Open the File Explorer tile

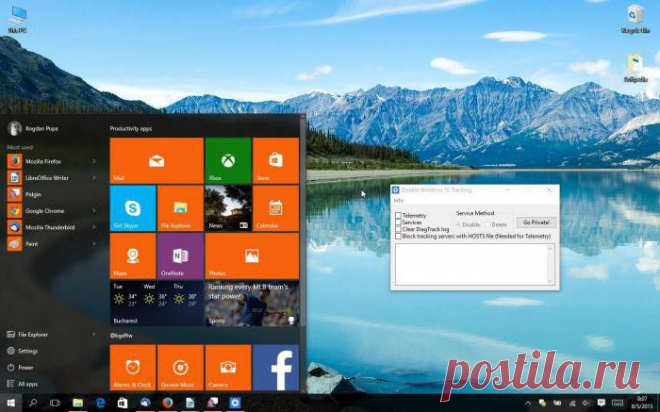pos(181,208)
